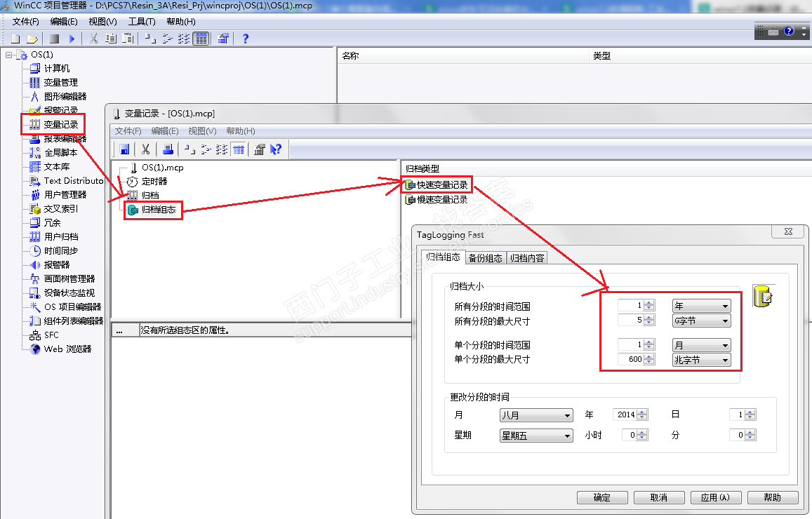812x519 pixels.
Task: Open 年 unit dropdown for all segments
Action: point(701,306)
